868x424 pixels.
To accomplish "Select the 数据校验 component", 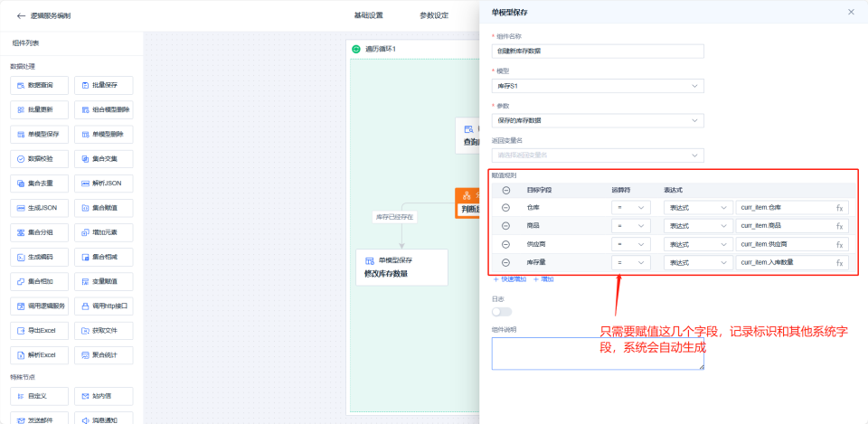I will [x=39, y=159].
